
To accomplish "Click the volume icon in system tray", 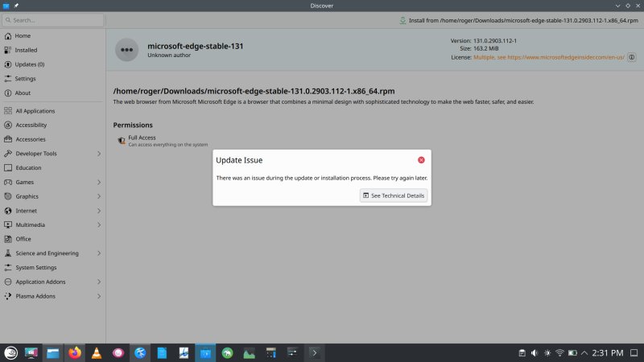I will click(535, 353).
